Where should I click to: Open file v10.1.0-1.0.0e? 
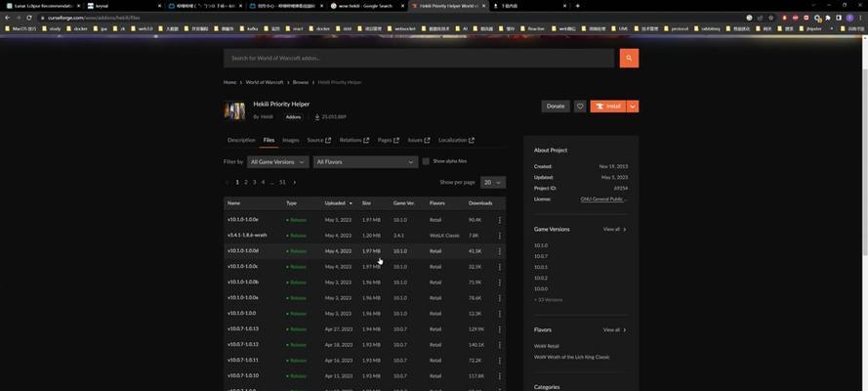[242, 220]
